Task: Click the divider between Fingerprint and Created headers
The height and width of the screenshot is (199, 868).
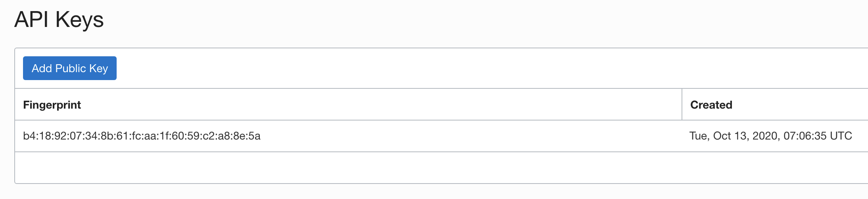Action: tap(682, 104)
